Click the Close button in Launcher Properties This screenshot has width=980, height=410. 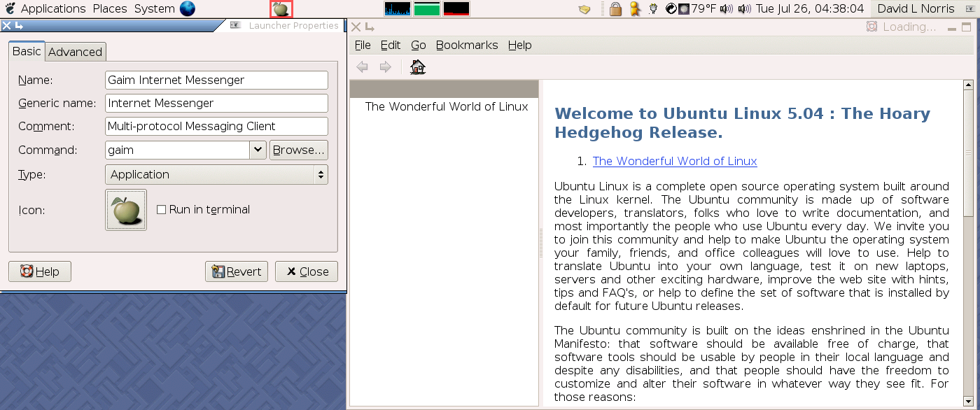(x=307, y=271)
